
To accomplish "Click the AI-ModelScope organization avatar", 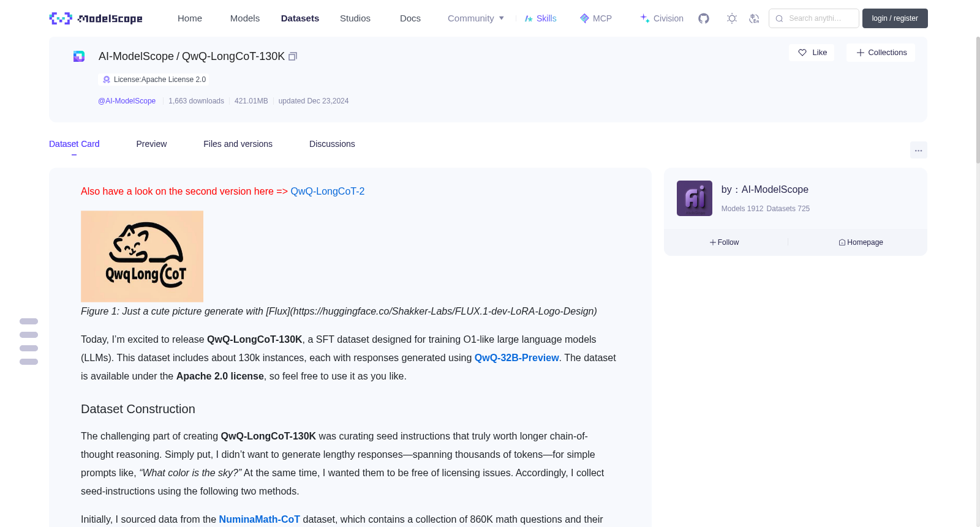I will click(x=695, y=198).
